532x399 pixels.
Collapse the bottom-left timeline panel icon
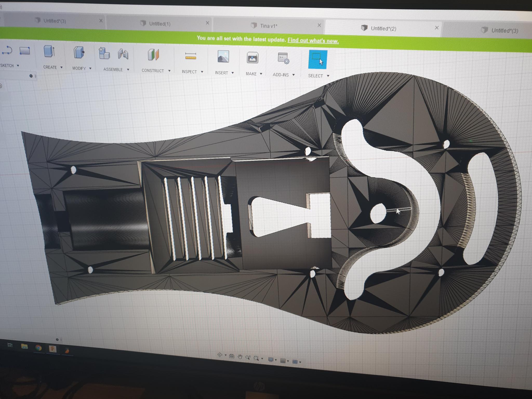pos(57,340)
